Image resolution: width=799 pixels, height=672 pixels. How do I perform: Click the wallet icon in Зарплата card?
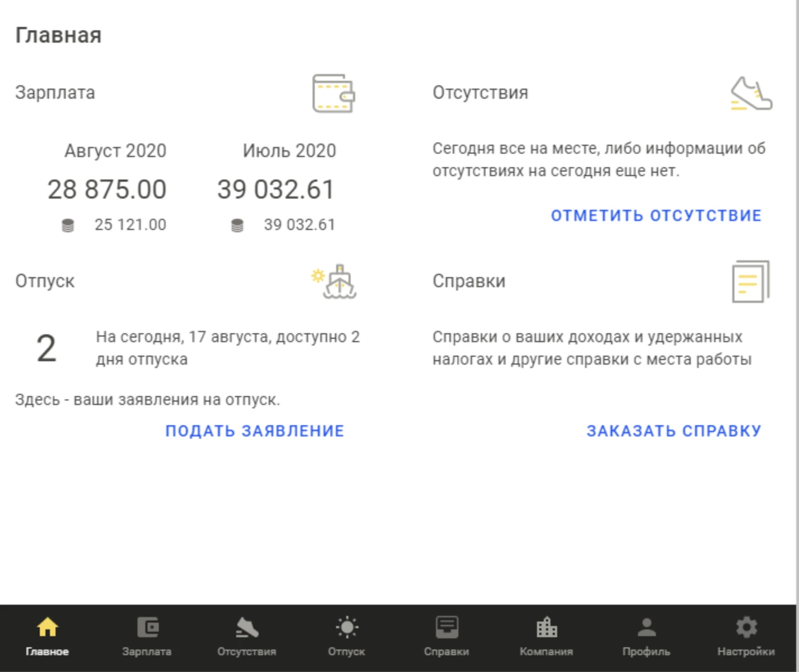click(333, 94)
